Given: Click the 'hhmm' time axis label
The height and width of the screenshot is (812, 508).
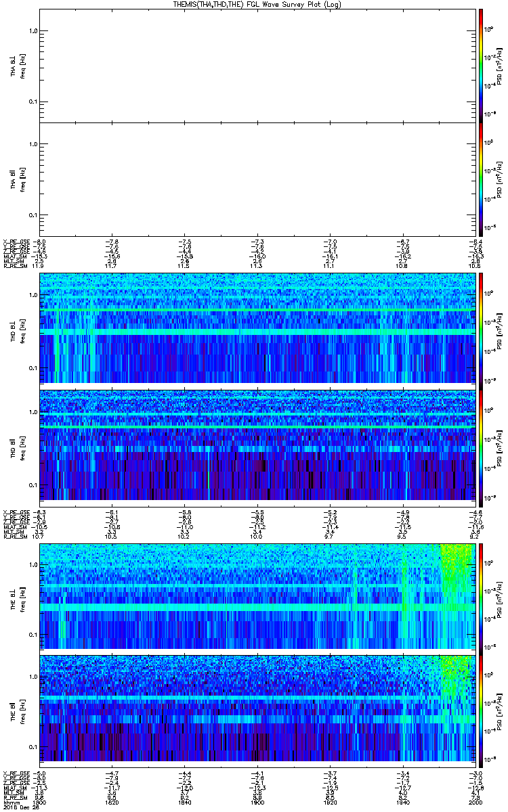Looking at the screenshot, I should coord(10,802).
